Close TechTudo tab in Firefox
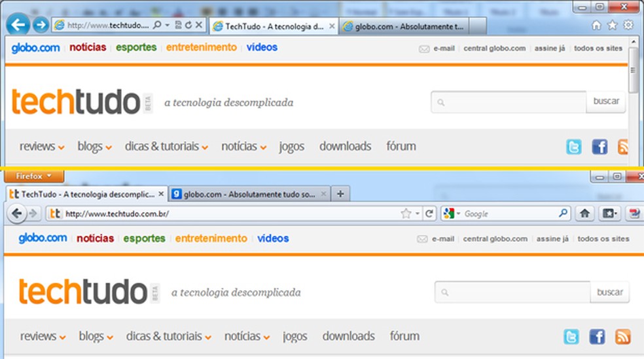The image size is (644, 359). [x=161, y=194]
